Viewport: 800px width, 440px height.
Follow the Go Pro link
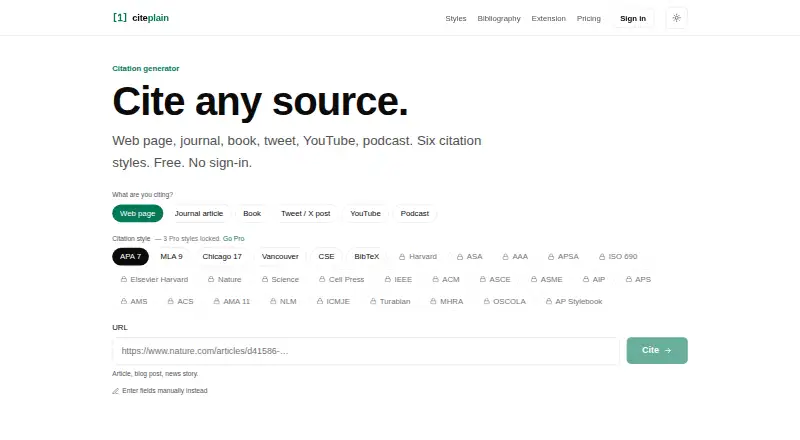[x=234, y=239]
